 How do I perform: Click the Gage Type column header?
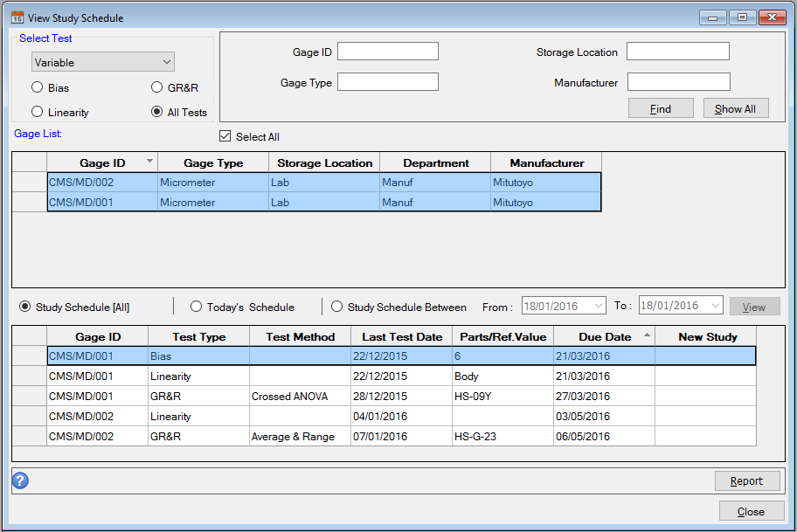click(213, 163)
